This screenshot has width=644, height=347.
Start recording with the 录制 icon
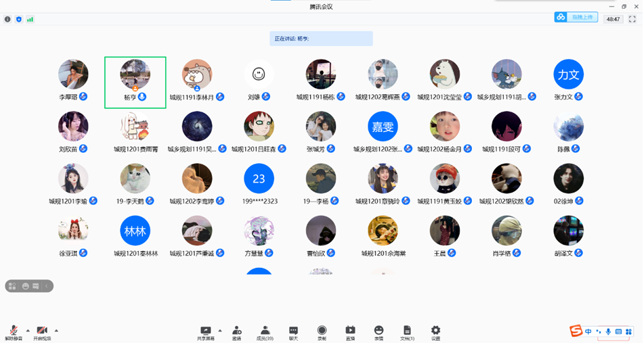[322, 331]
